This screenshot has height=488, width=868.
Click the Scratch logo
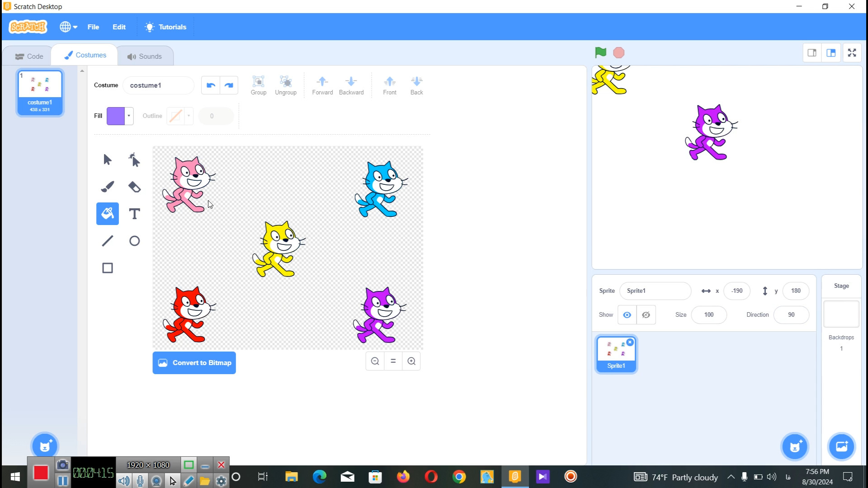pos(28,27)
